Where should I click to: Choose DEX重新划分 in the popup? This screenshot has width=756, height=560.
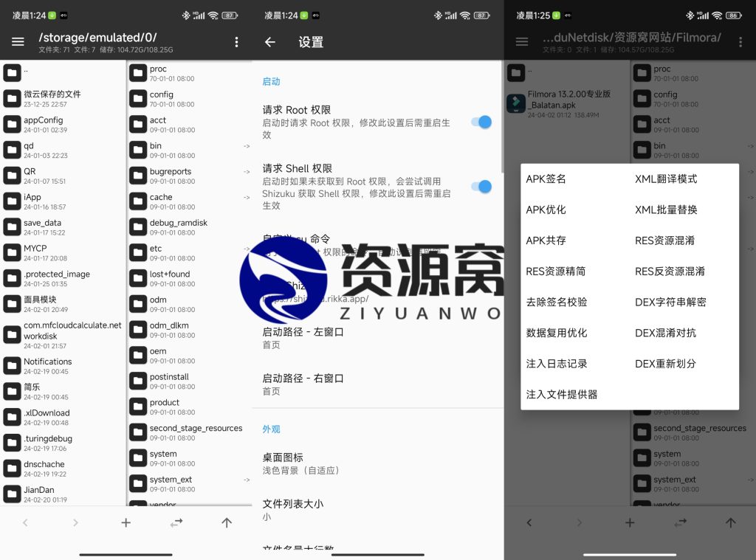point(665,364)
